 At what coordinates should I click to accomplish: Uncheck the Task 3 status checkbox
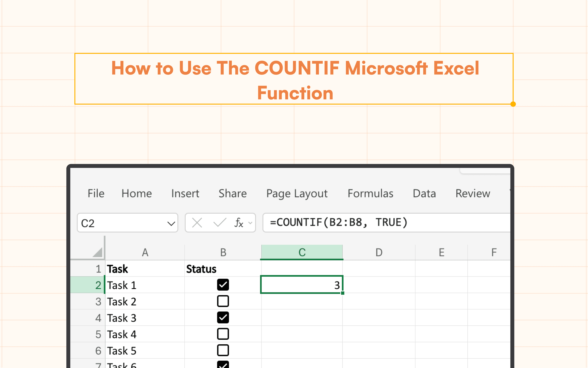pyautogui.click(x=223, y=317)
